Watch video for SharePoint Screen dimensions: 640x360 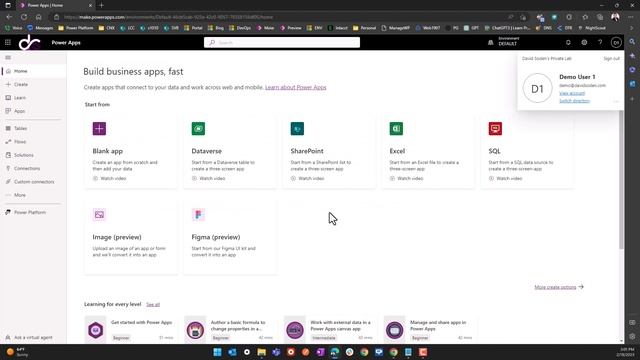point(307,178)
